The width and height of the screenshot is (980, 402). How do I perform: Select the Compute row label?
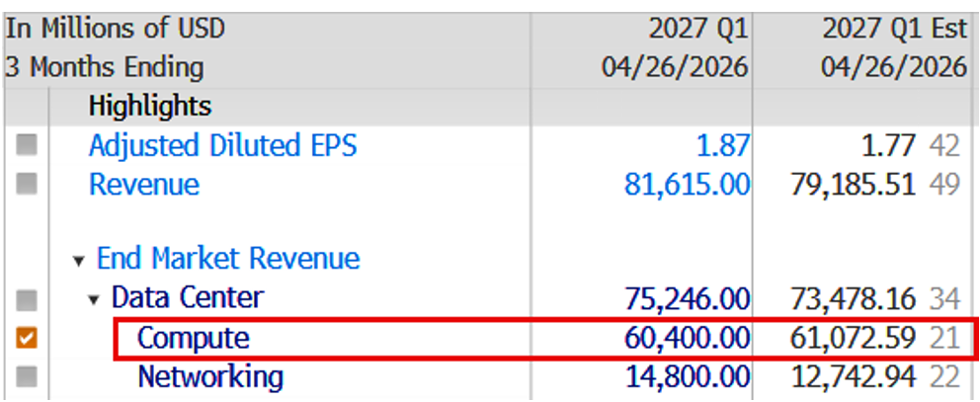pyautogui.click(x=193, y=339)
